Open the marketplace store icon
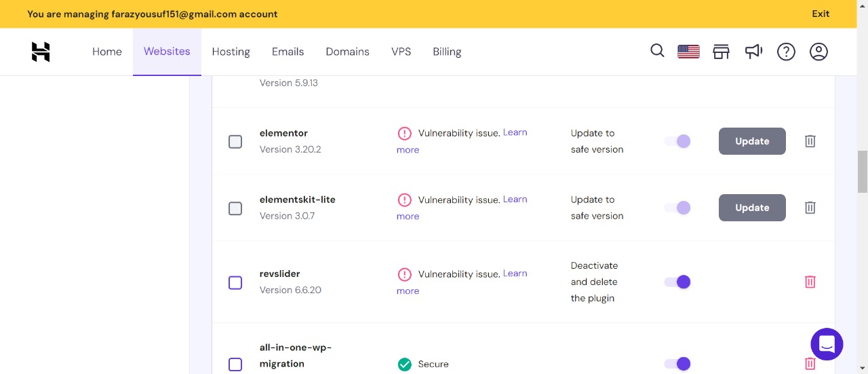Viewport: 868px width, 374px height. 721,52
